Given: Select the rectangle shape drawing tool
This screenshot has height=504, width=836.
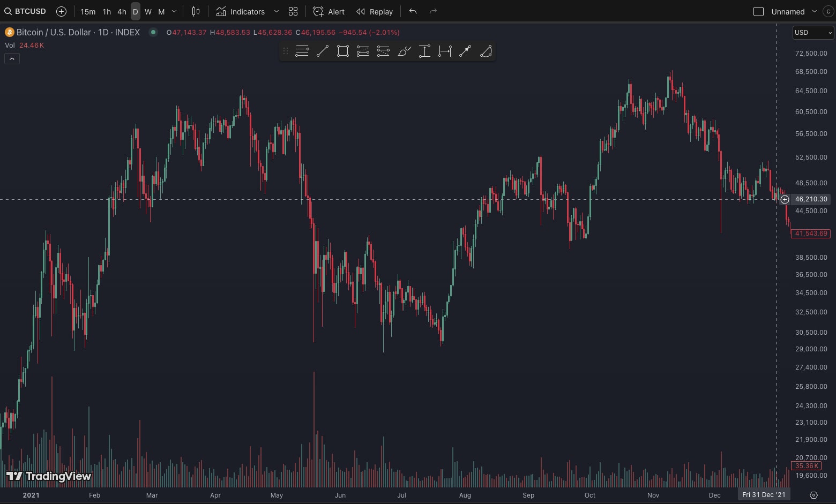Looking at the screenshot, I should point(343,51).
